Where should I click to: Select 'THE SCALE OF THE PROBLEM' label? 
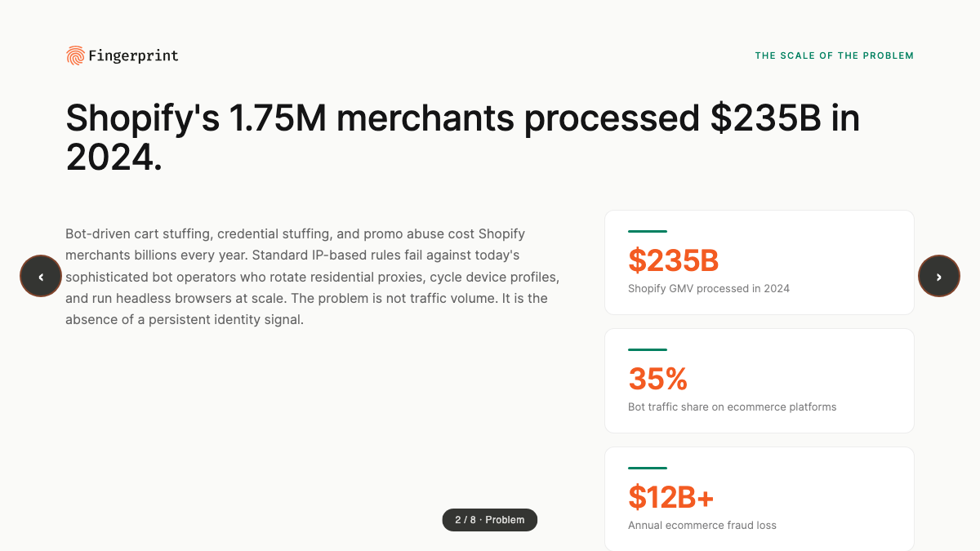tap(835, 56)
